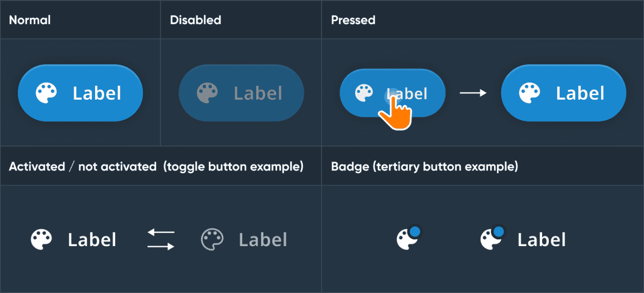This screenshot has width=644, height=293.
Task: Click the Label text of the badge button
Action: (541, 240)
